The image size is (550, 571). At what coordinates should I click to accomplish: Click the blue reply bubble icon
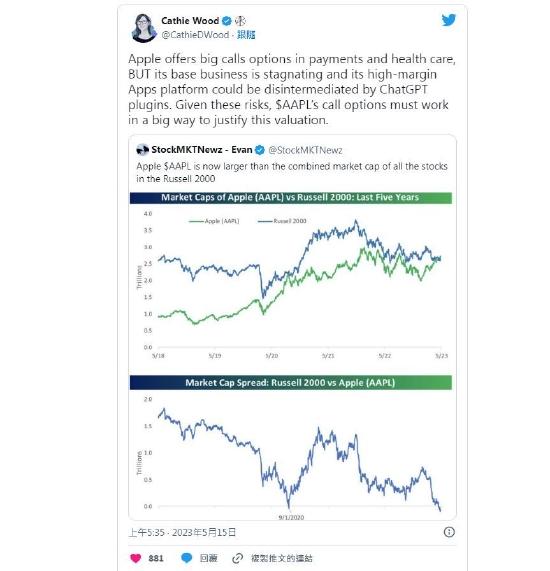(x=186, y=558)
